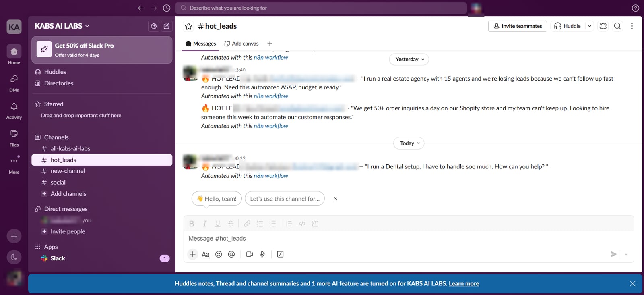Insert a link via composer toolbar
This screenshot has height=295, width=644.
pyautogui.click(x=247, y=224)
